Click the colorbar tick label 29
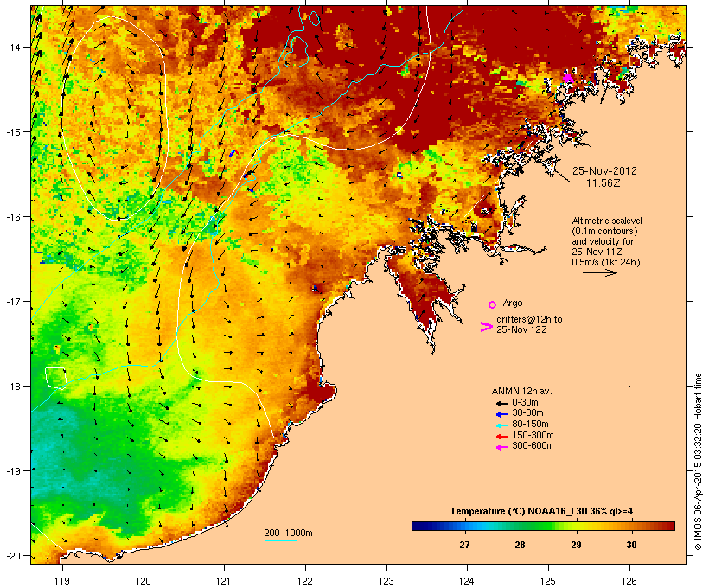709x588 pixels. (576, 545)
